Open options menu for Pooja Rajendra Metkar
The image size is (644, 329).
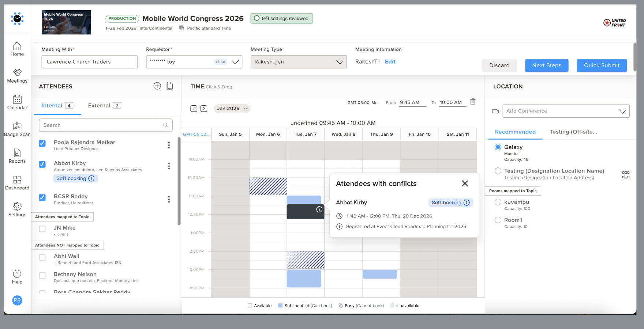pos(169,145)
